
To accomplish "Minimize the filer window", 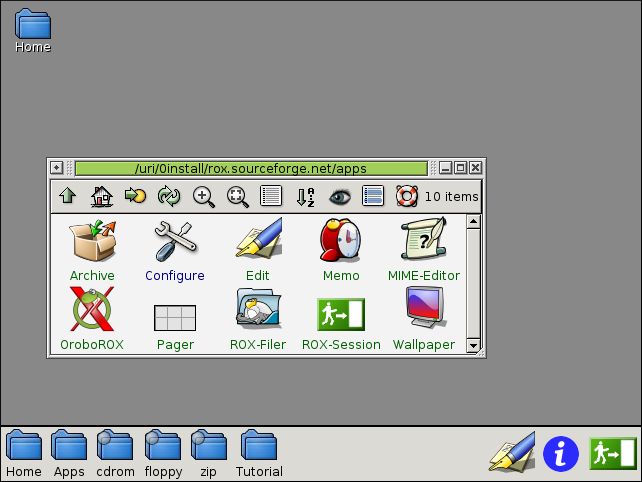I will (x=445, y=168).
